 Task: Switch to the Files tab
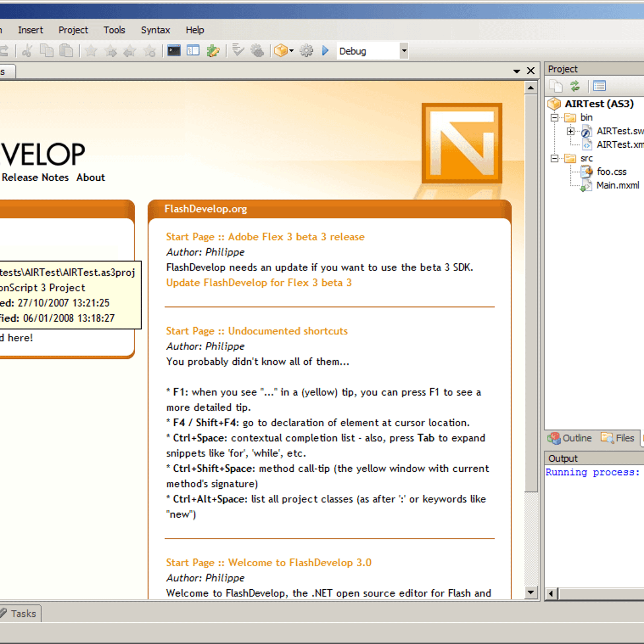coord(617,438)
